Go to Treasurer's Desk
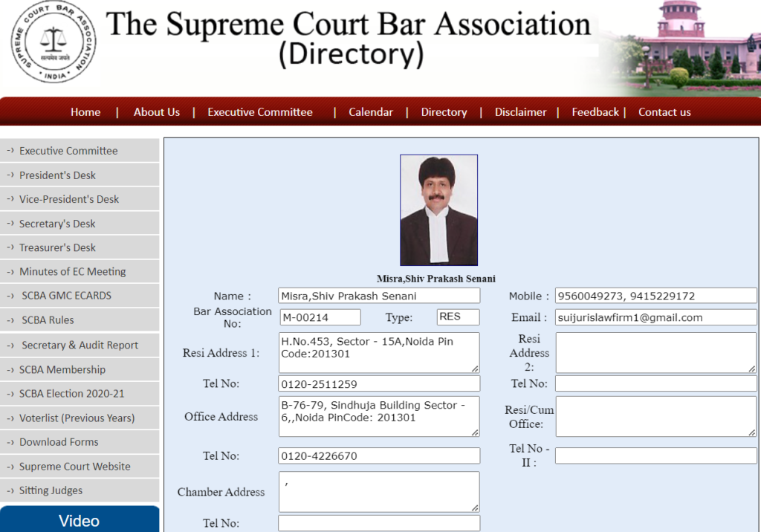761x532 pixels. coord(80,247)
